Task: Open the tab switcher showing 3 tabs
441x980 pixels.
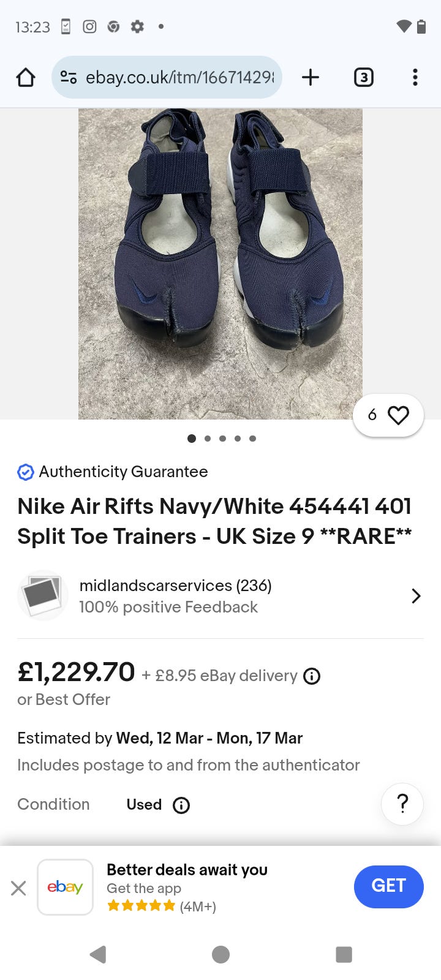Action: click(363, 78)
